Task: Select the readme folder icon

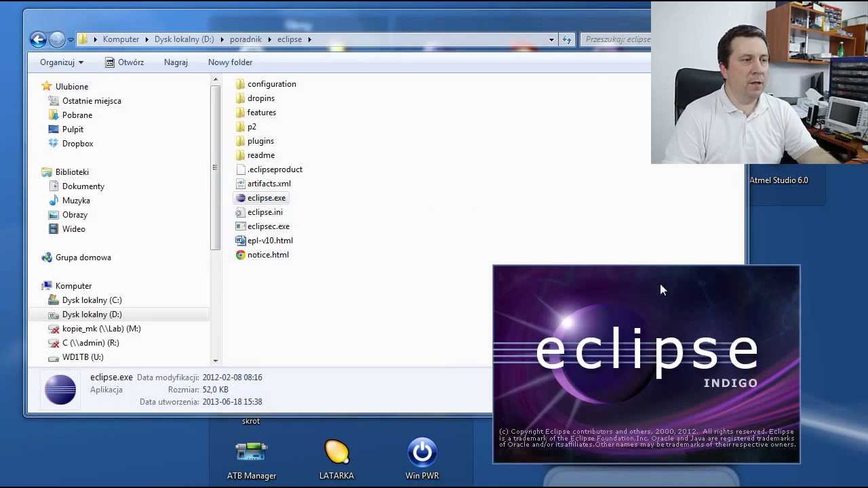Action: click(240, 155)
